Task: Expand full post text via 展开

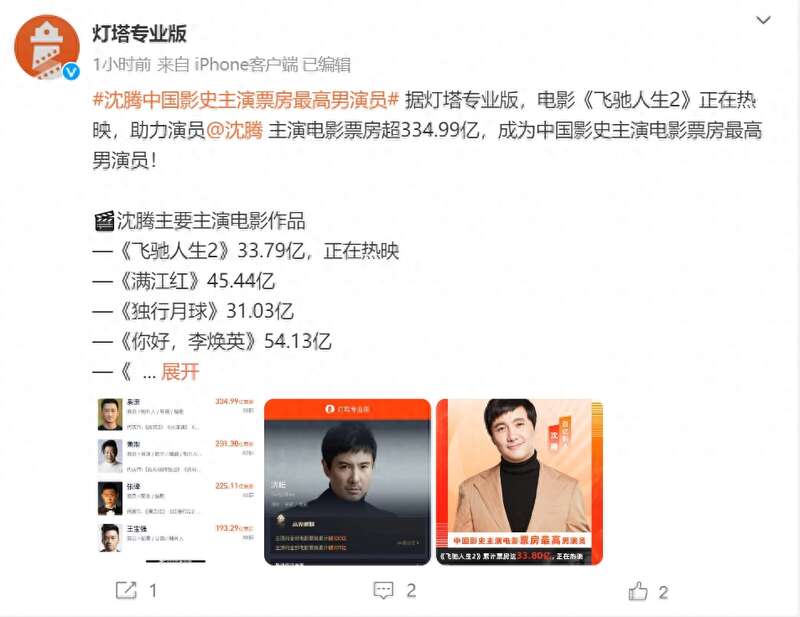Action: click(x=180, y=372)
